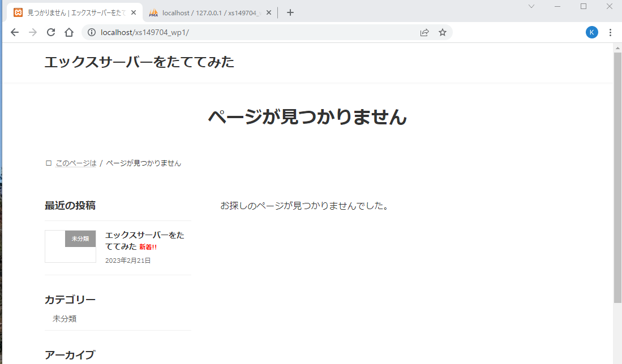Open site title エックスサーバーをたててみた header link
The width and height of the screenshot is (622, 364).
tap(139, 62)
